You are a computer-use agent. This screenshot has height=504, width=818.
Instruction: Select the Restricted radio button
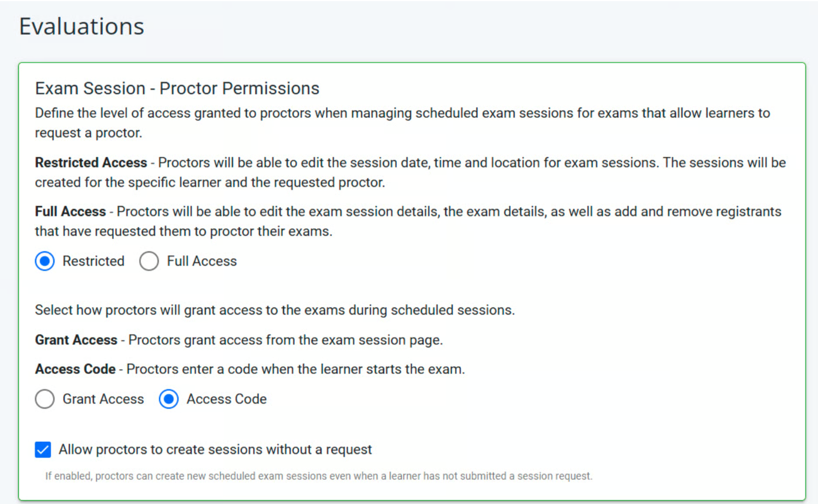coord(44,261)
